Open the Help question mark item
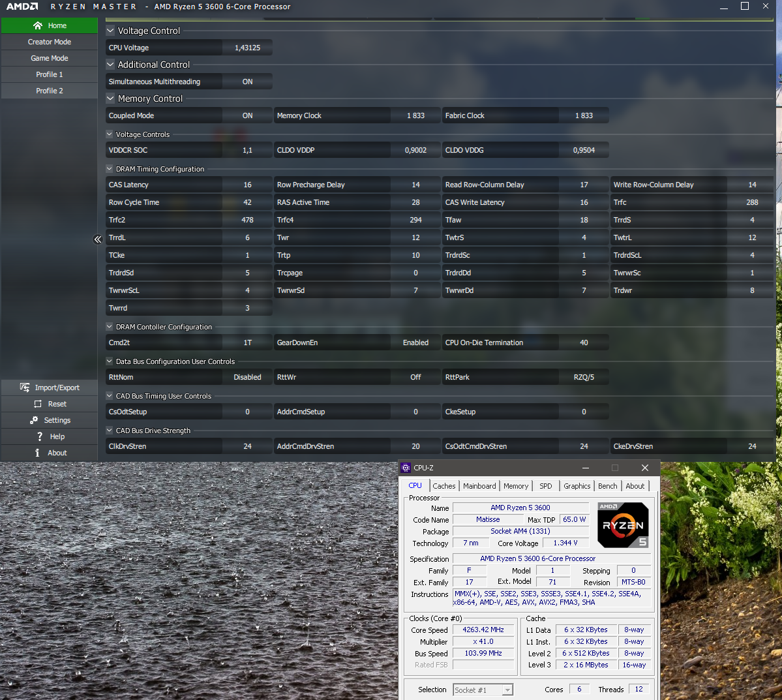The height and width of the screenshot is (700, 782). pyautogui.click(x=40, y=436)
